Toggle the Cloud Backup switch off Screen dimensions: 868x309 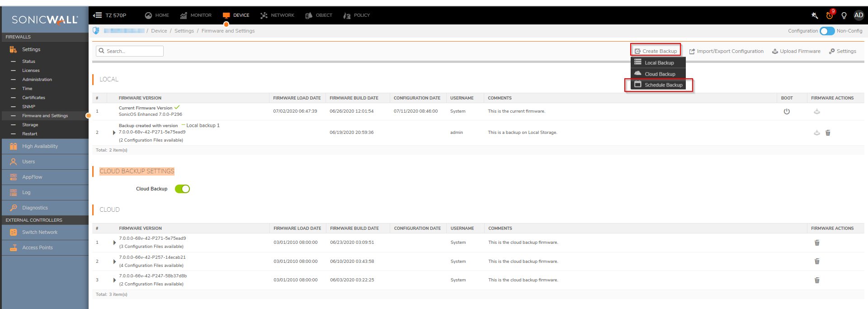[182, 189]
